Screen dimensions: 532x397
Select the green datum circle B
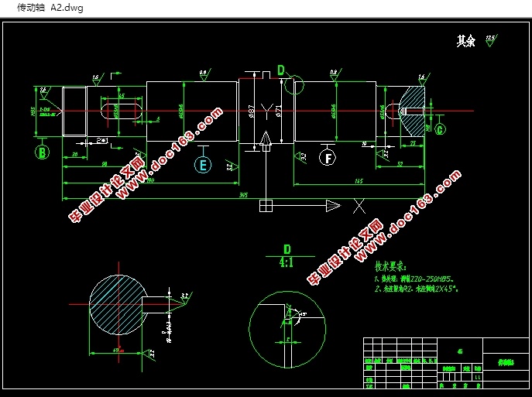click(x=42, y=152)
